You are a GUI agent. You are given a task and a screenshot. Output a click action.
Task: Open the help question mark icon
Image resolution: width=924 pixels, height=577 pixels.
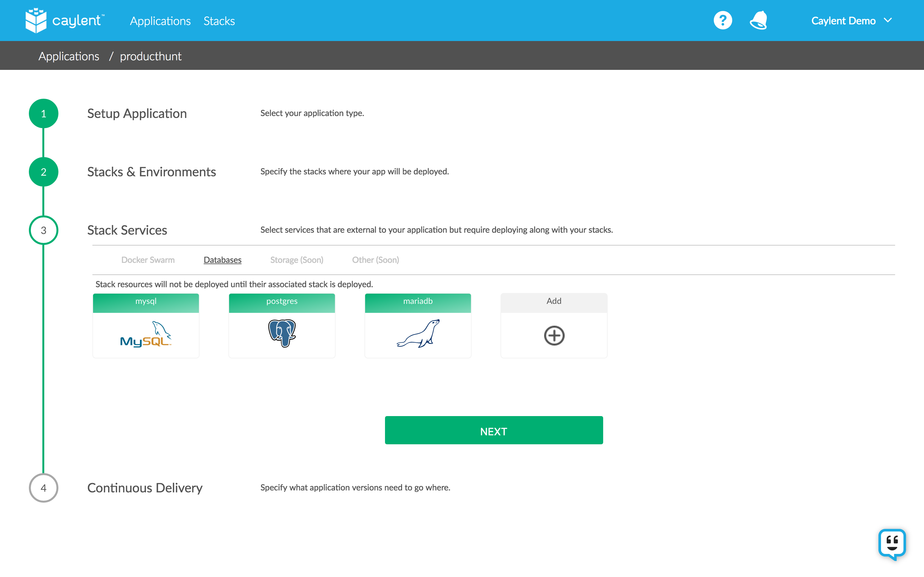723,21
